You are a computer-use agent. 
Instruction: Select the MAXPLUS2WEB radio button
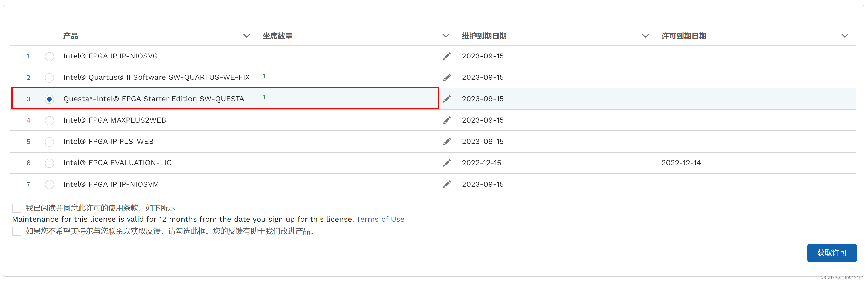pyautogui.click(x=49, y=120)
